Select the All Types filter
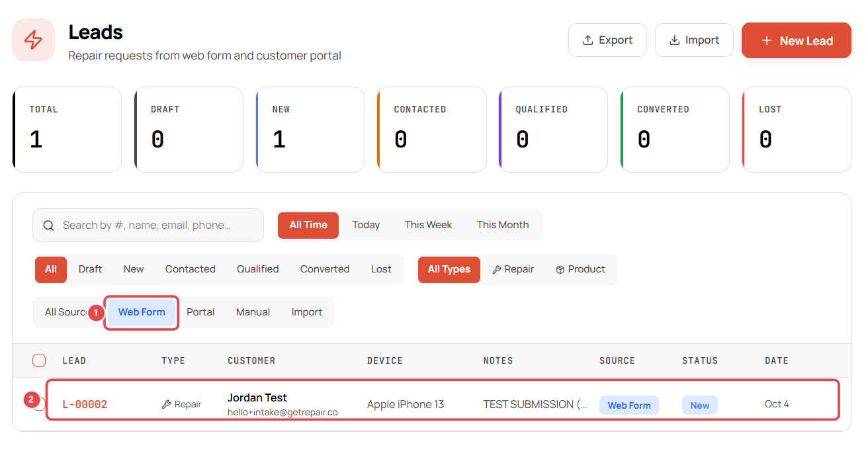This screenshot has height=455, width=868. point(449,269)
